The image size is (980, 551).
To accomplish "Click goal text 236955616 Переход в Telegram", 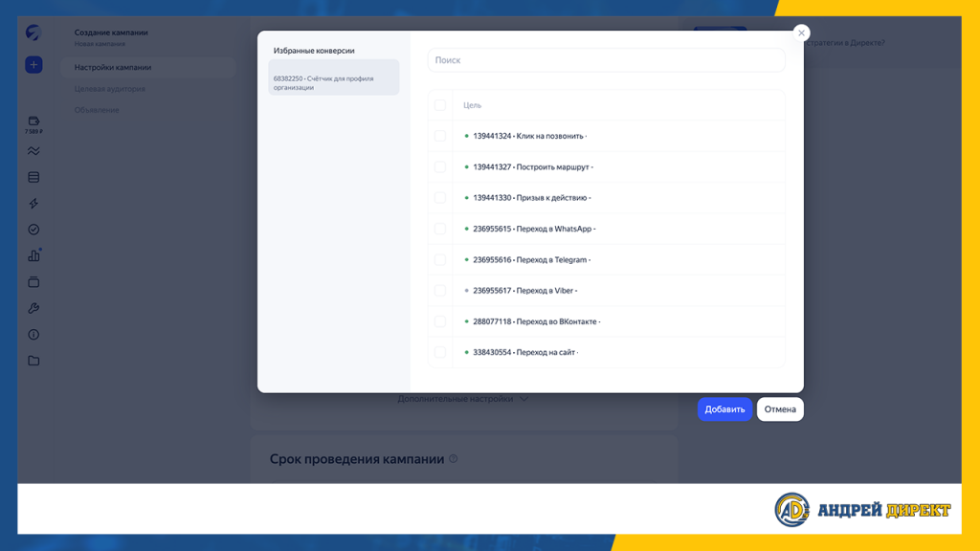I will (x=532, y=259).
